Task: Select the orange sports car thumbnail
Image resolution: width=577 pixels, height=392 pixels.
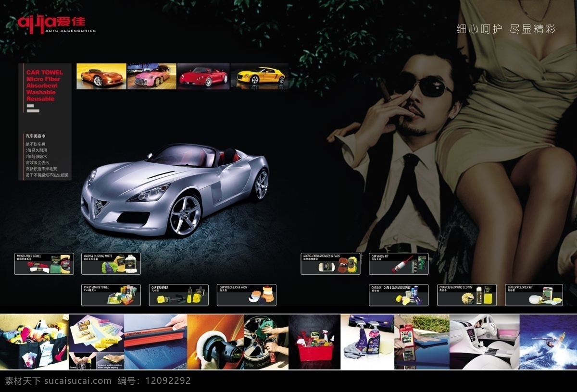Action: point(101,76)
